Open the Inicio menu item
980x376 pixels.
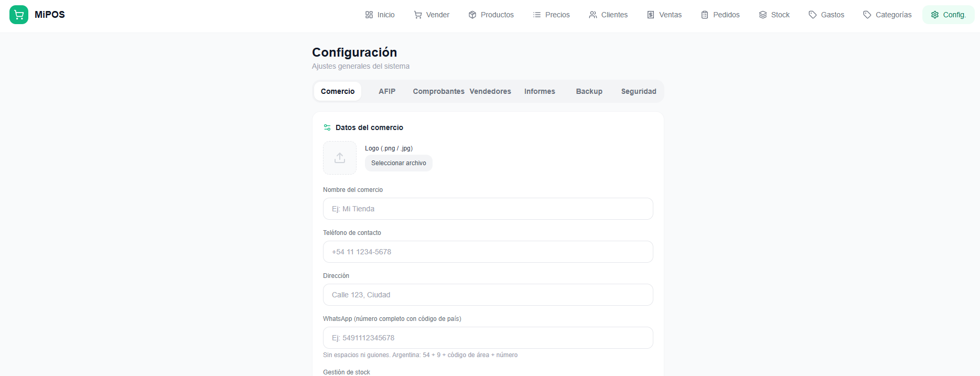[x=380, y=15]
